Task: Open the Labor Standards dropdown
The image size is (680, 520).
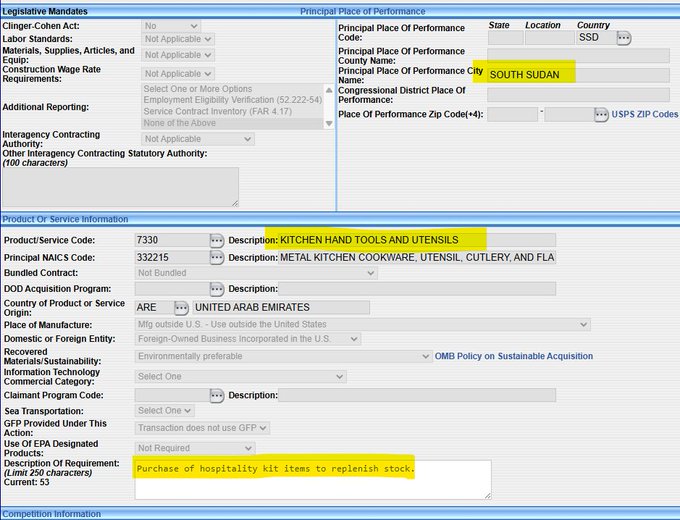Action: point(178,39)
